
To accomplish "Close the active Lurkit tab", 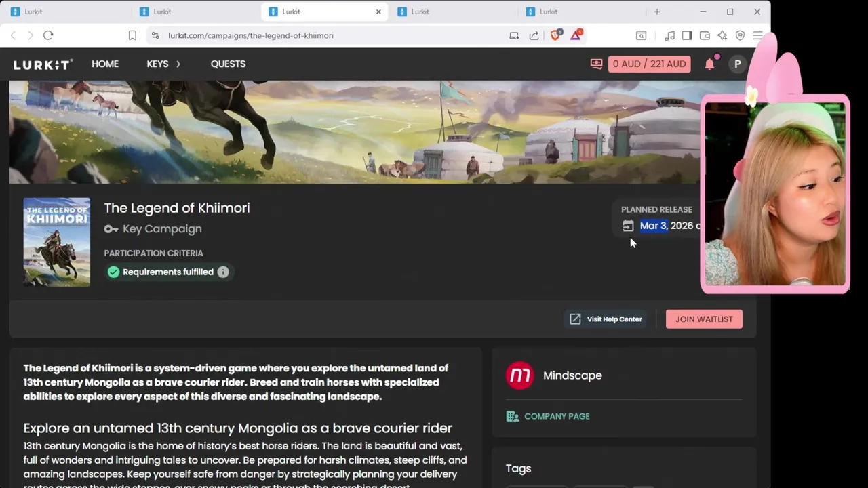I will [378, 12].
